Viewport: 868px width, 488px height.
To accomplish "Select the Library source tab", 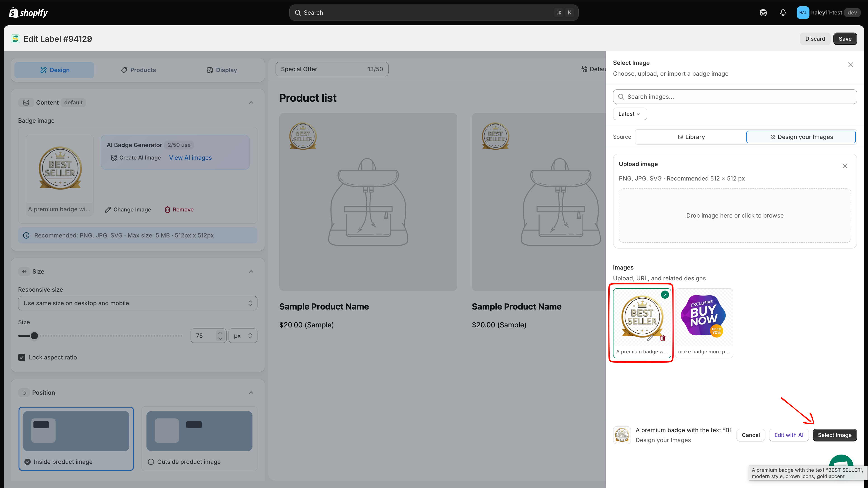I will pyautogui.click(x=691, y=137).
